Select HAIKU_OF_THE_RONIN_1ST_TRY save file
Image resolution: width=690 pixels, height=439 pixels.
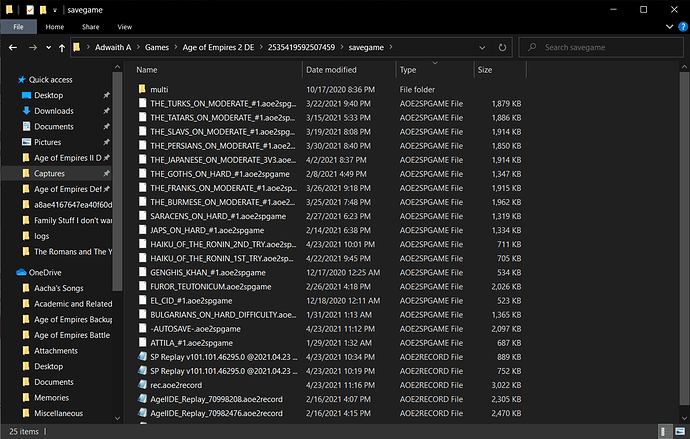click(x=222, y=259)
